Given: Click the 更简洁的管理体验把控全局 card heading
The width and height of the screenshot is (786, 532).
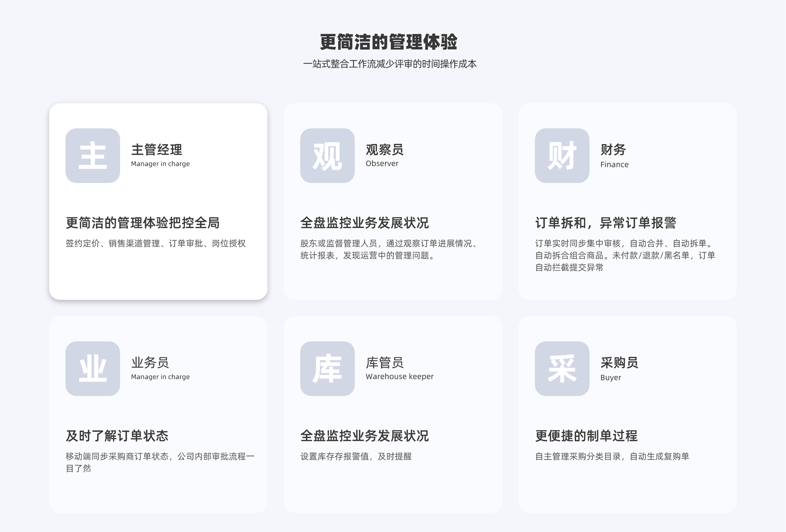Looking at the screenshot, I should (143, 223).
